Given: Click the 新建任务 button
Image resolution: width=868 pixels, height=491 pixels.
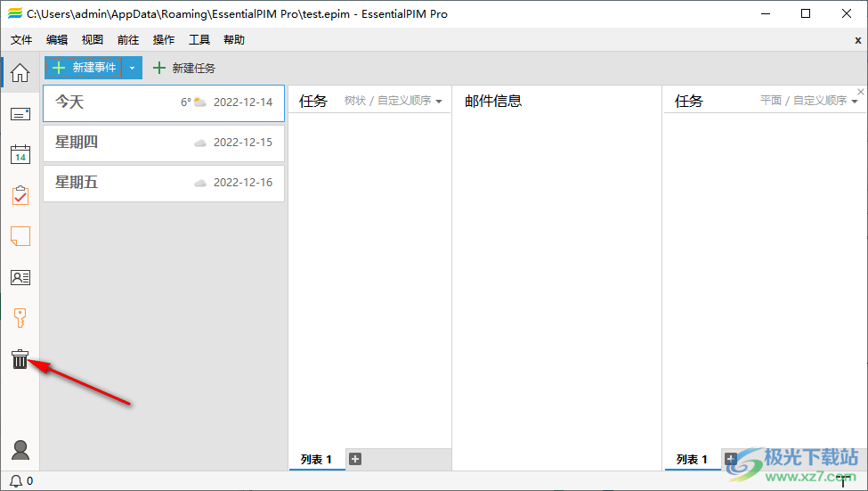Looking at the screenshot, I should (x=183, y=68).
